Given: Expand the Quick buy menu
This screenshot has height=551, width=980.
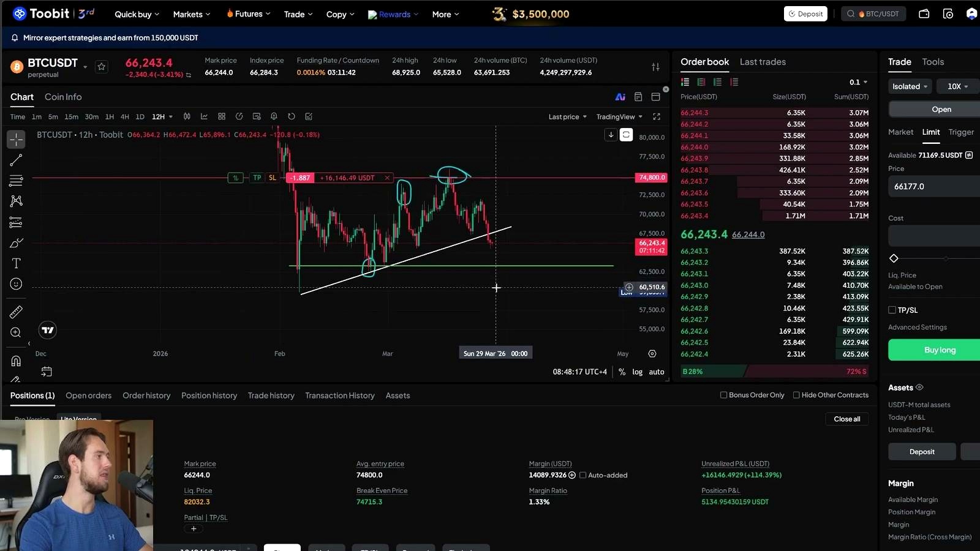Looking at the screenshot, I should [137, 14].
